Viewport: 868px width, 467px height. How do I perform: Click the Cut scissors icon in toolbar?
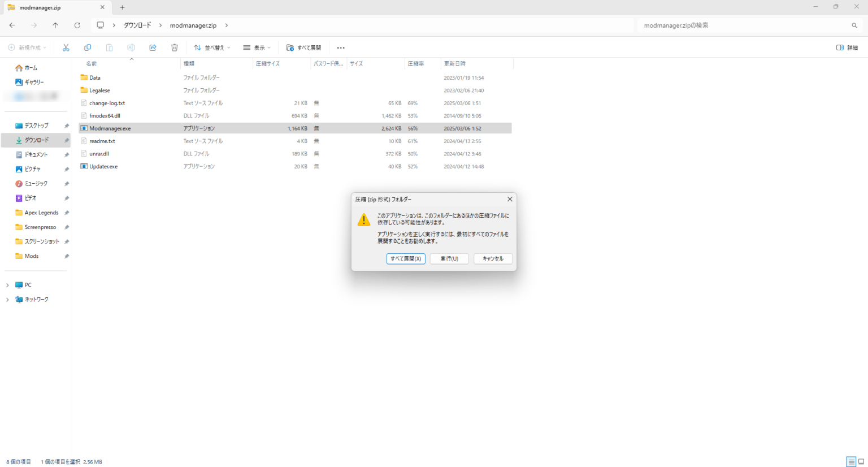(66, 47)
